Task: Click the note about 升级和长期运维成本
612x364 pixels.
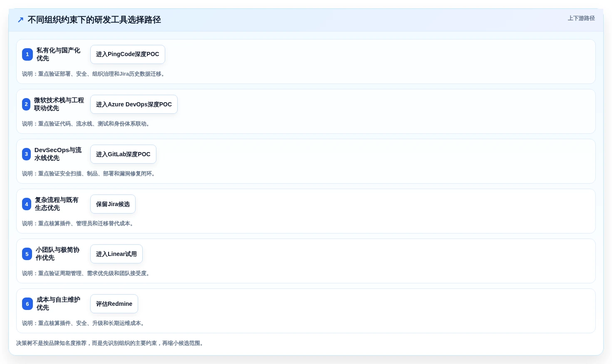Action: 84,323
